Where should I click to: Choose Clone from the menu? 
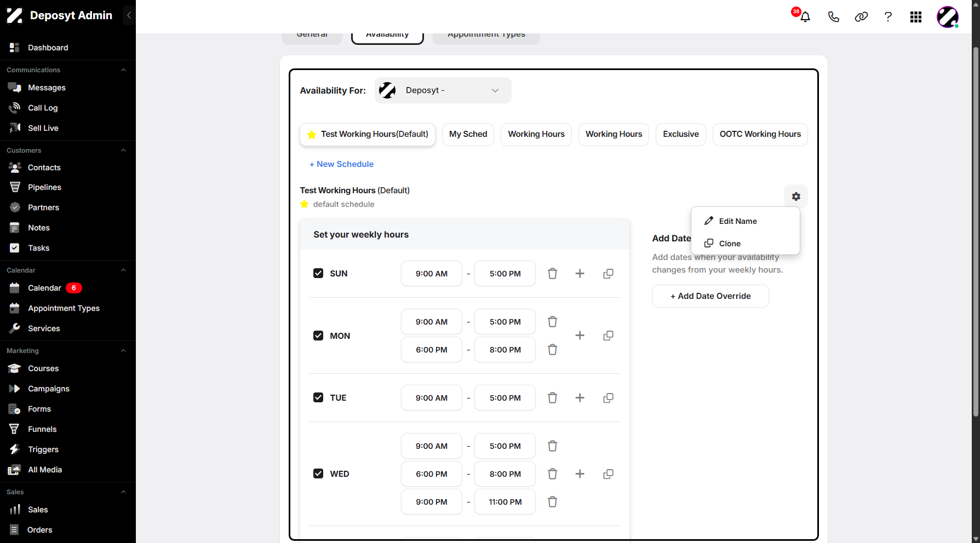click(745, 244)
